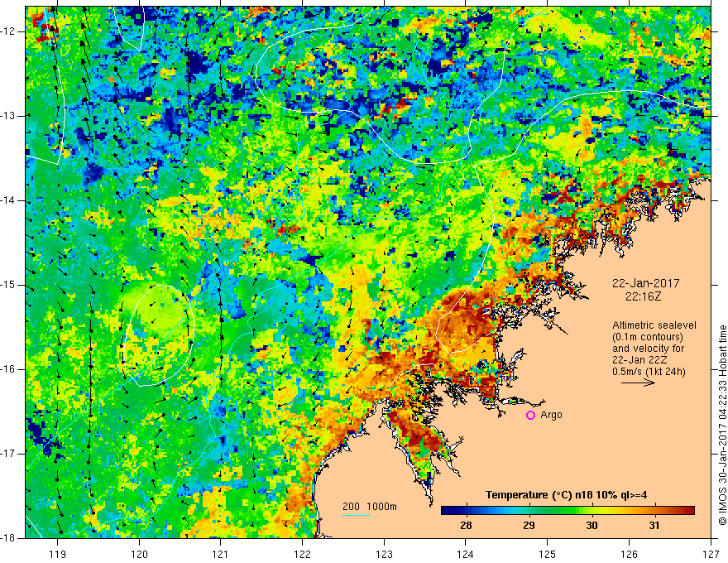Click the '29' colorbar label

click(529, 526)
